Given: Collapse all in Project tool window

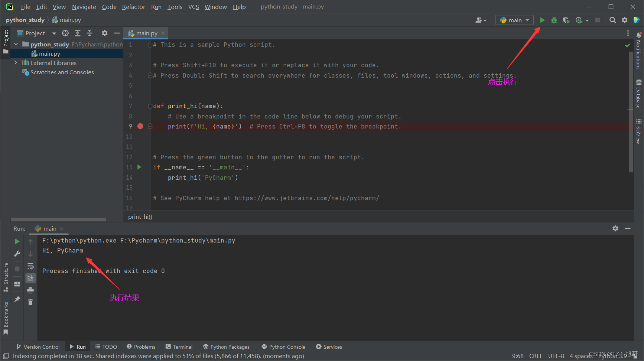Looking at the screenshot, I should point(90,33).
